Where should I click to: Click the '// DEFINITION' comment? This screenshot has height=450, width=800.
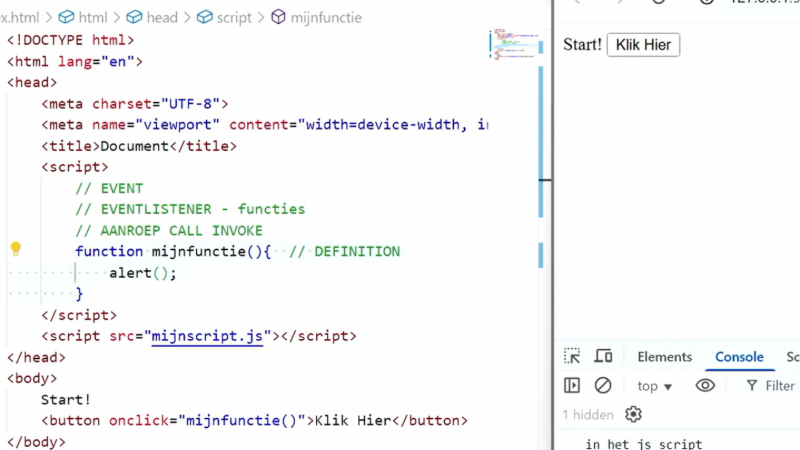(344, 252)
